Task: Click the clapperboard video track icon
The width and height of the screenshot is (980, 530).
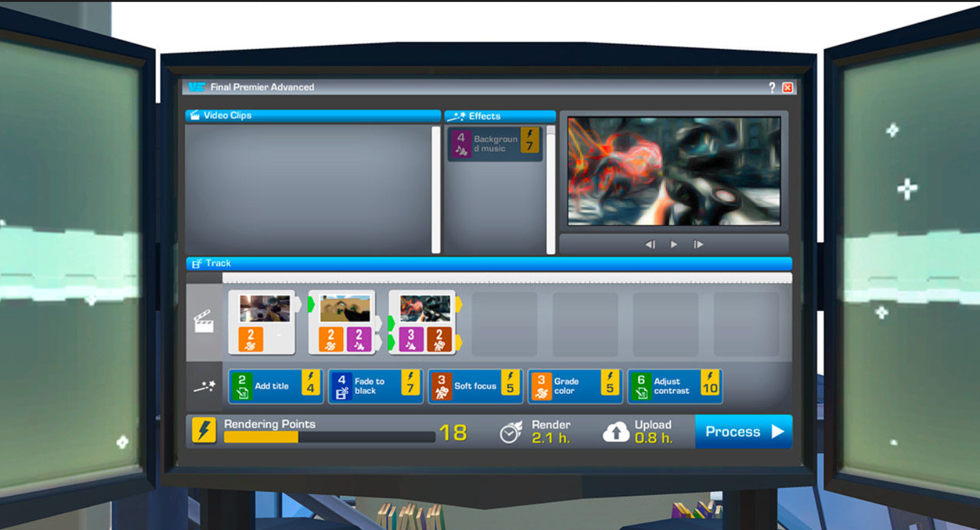Action: 204,322
